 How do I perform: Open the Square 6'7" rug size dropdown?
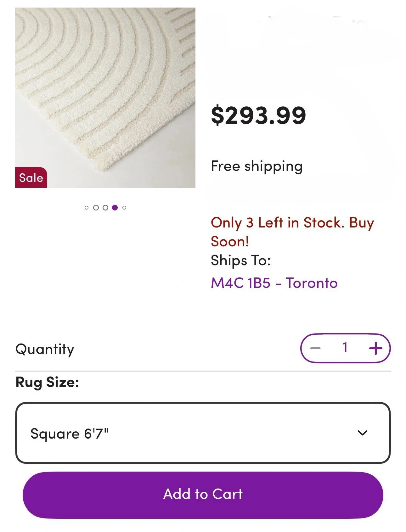[203, 433]
